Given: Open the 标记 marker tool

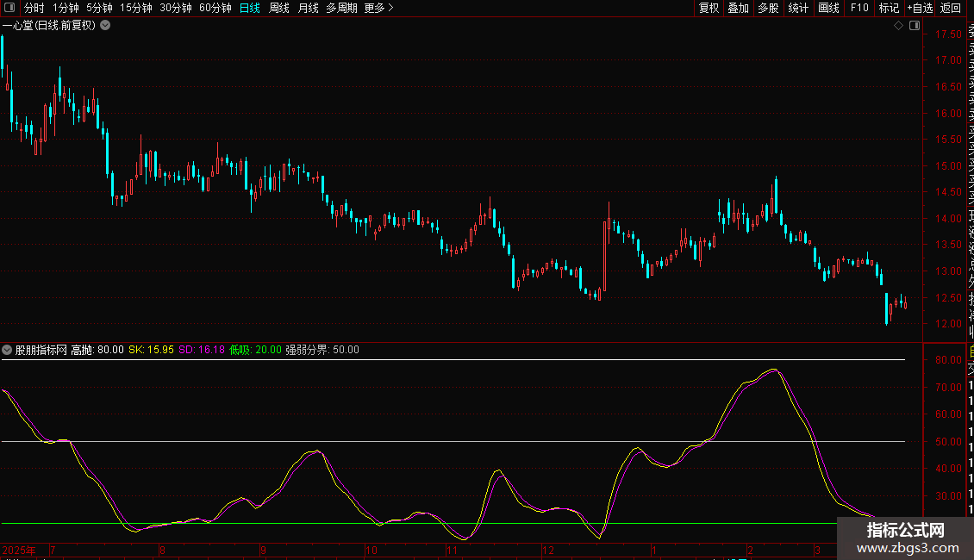Looking at the screenshot, I should 889,8.
